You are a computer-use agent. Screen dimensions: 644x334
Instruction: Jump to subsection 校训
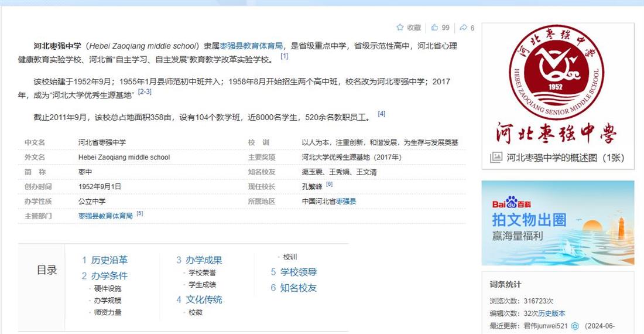(290, 257)
